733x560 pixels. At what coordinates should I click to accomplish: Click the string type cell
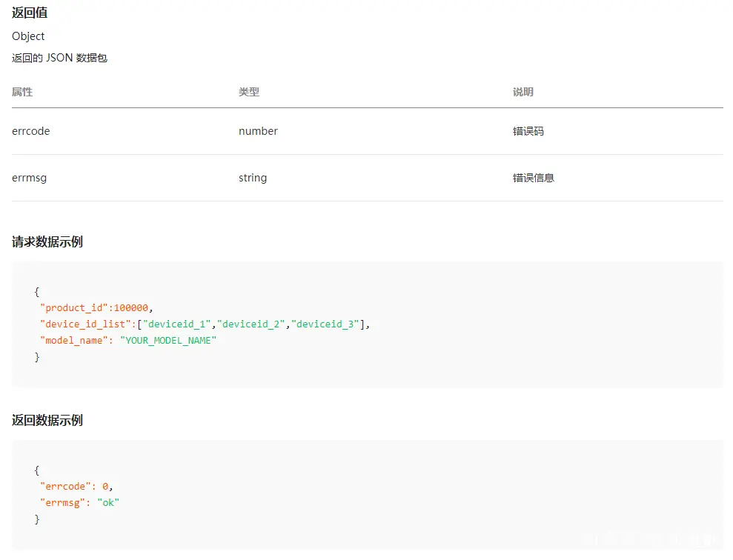coord(253,178)
